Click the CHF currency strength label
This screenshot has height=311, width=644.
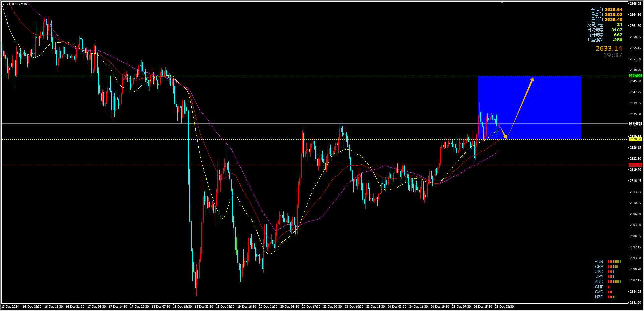pos(599,287)
